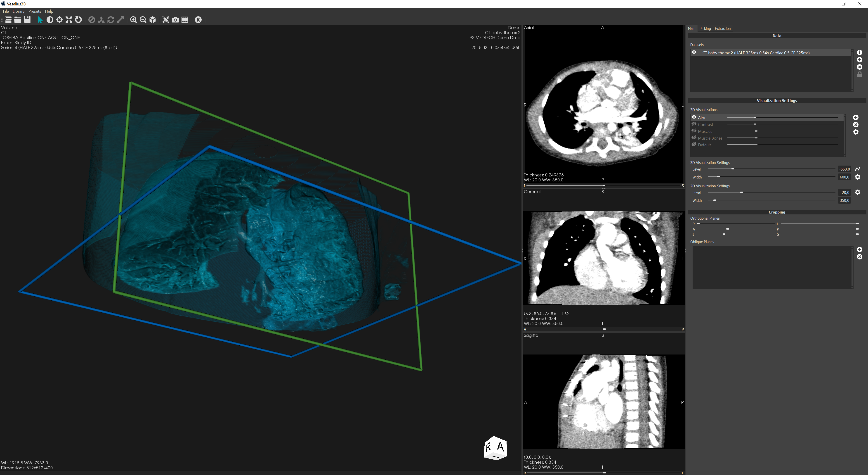
Task: Enable the Muscle Bones visualization eye
Action: tap(694, 138)
